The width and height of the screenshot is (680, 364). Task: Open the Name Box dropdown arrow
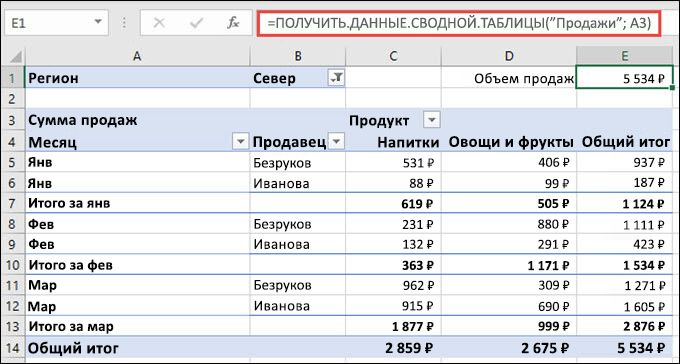coord(98,22)
